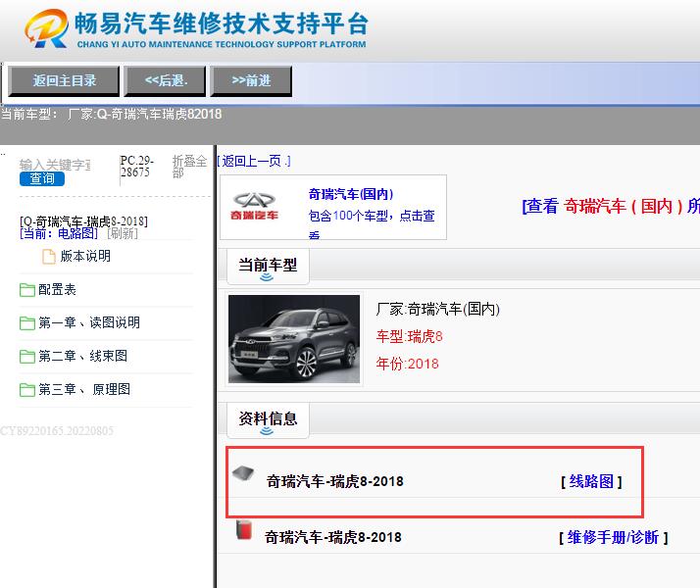Image resolution: width=700 pixels, height=588 pixels.
Task: Click 奇瑞汽车-瑞虎8-2018 title in 线路图 row
Action: point(335,481)
